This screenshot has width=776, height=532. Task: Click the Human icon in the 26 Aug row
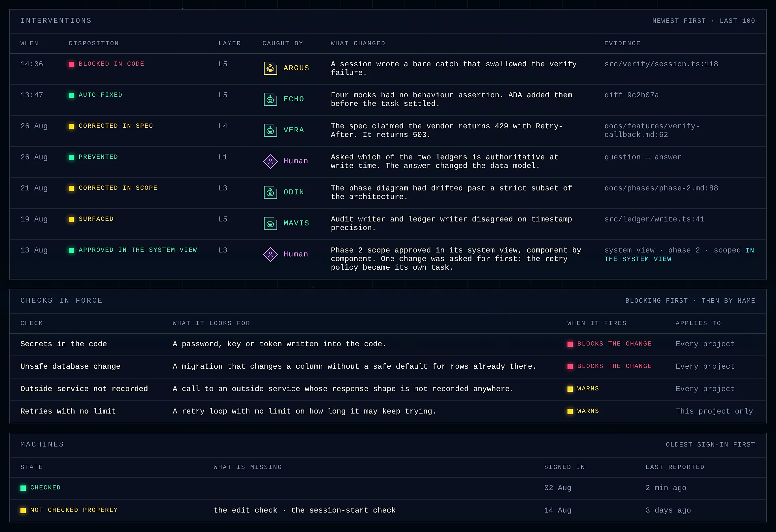tap(271, 162)
